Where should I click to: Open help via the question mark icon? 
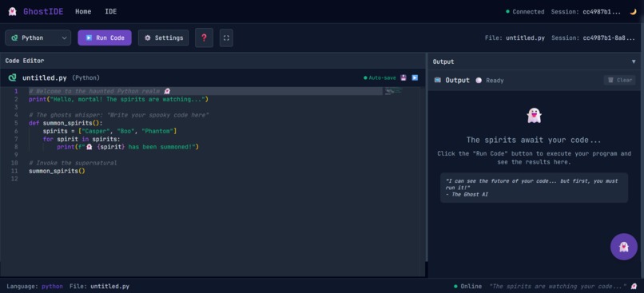click(x=204, y=38)
